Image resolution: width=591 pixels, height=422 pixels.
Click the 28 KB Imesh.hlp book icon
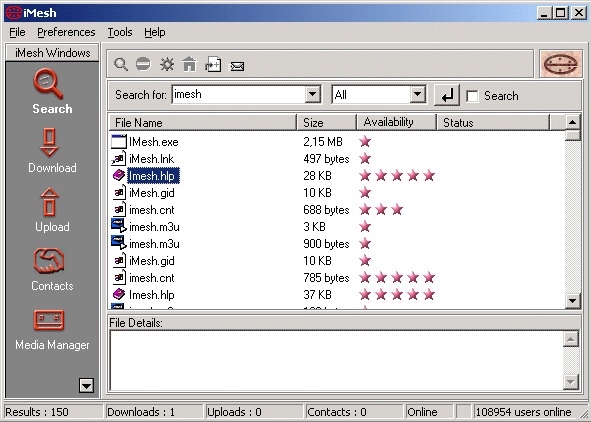119,175
